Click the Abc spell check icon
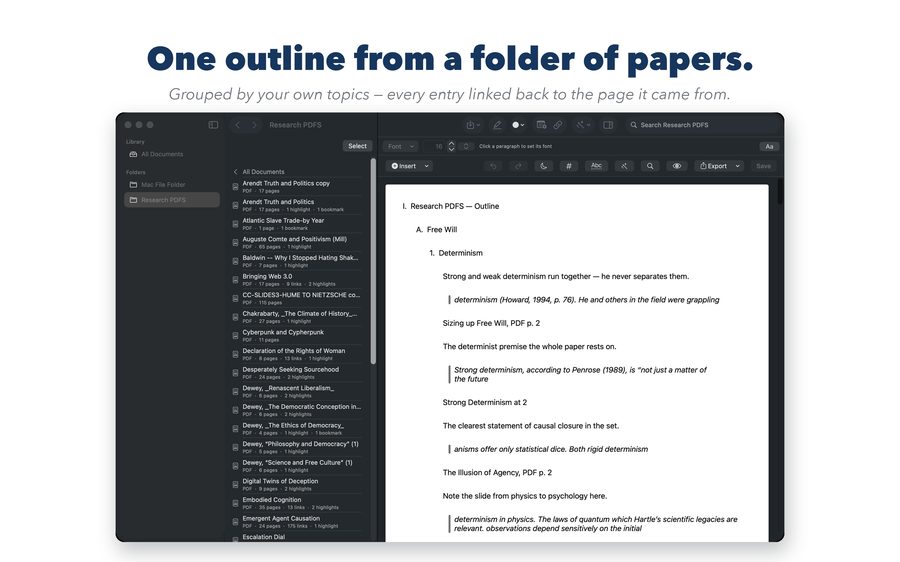900x562 pixels. tap(596, 166)
